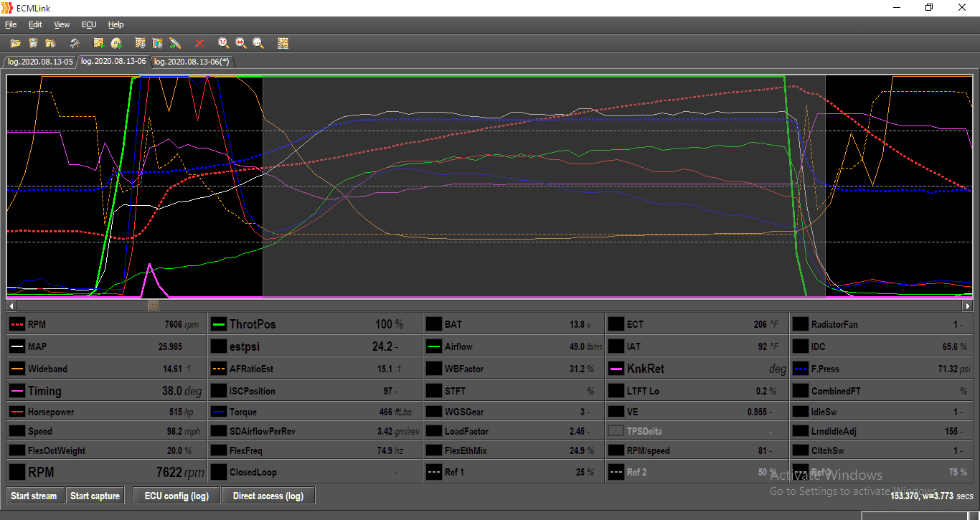Click the 153.370, w=3.773 secs status text
This screenshot has width=980, height=520.
(932, 496)
